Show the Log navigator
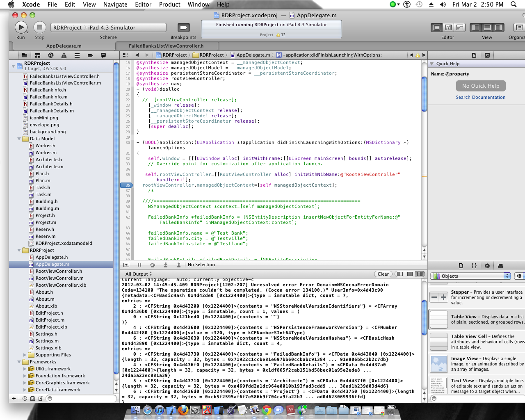 pos(103,55)
